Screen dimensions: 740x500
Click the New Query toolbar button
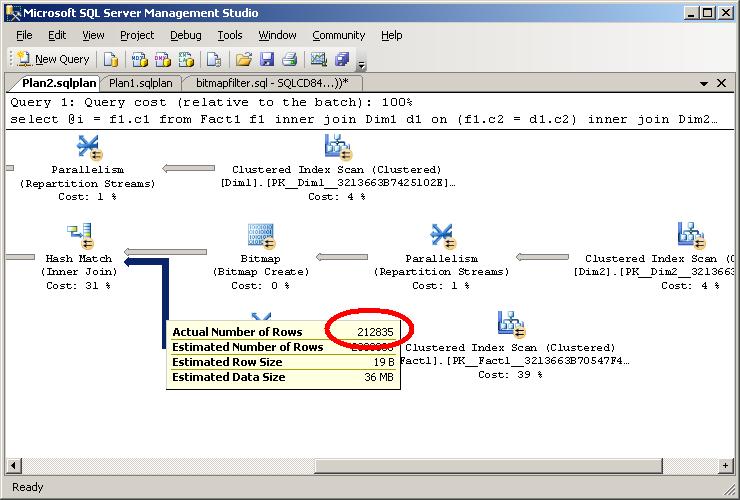click(x=53, y=59)
